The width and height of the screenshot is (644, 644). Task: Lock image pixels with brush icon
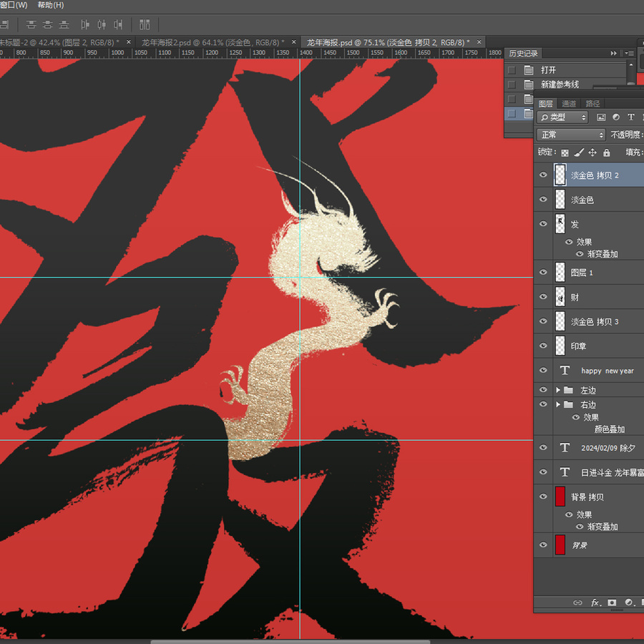(x=579, y=153)
